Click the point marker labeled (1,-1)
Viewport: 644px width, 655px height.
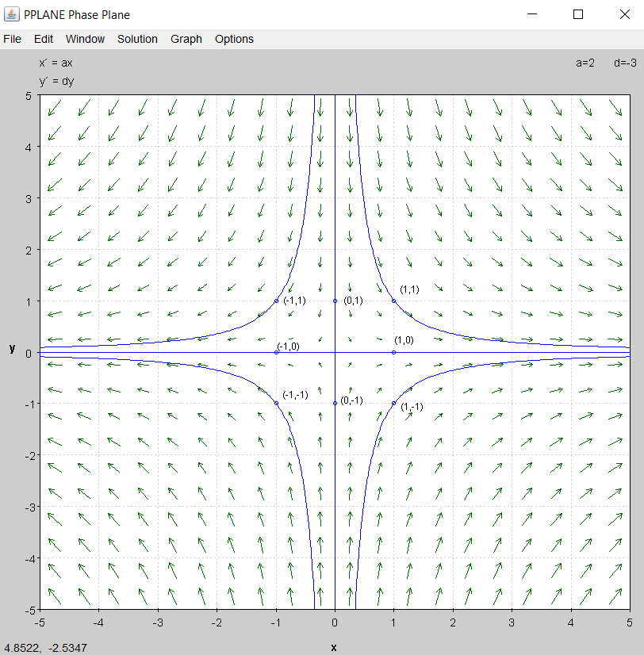[x=393, y=403]
